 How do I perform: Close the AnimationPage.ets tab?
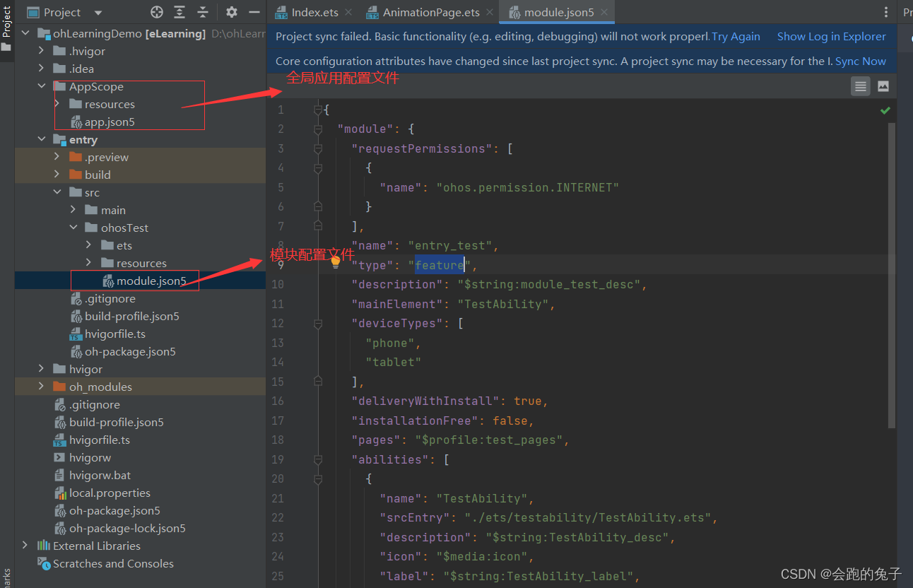(x=488, y=12)
